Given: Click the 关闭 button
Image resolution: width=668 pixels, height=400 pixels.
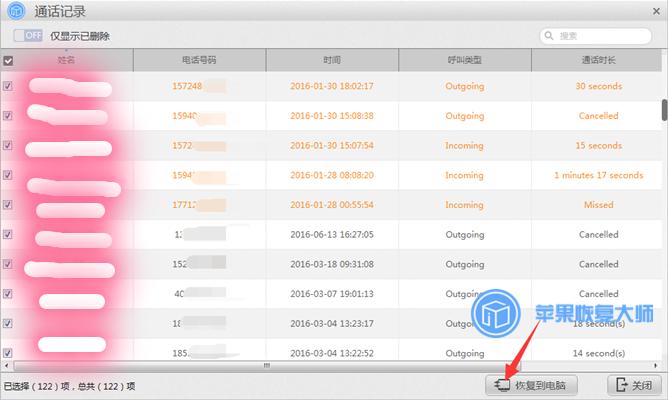Looking at the screenshot, I should pos(635,385).
